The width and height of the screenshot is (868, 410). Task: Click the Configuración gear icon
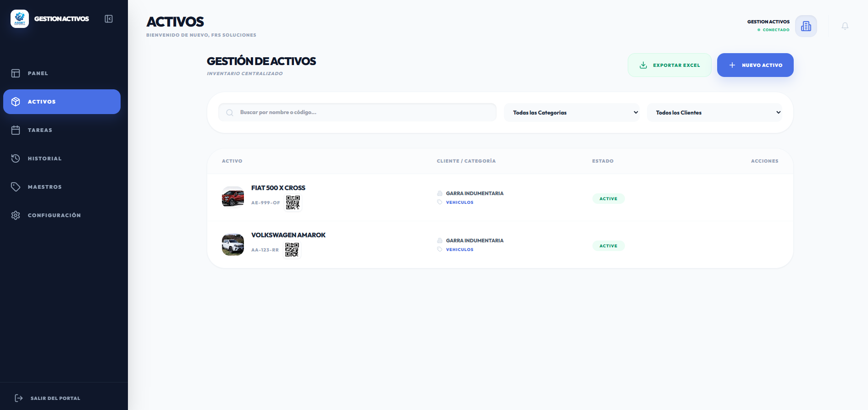click(x=16, y=215)
